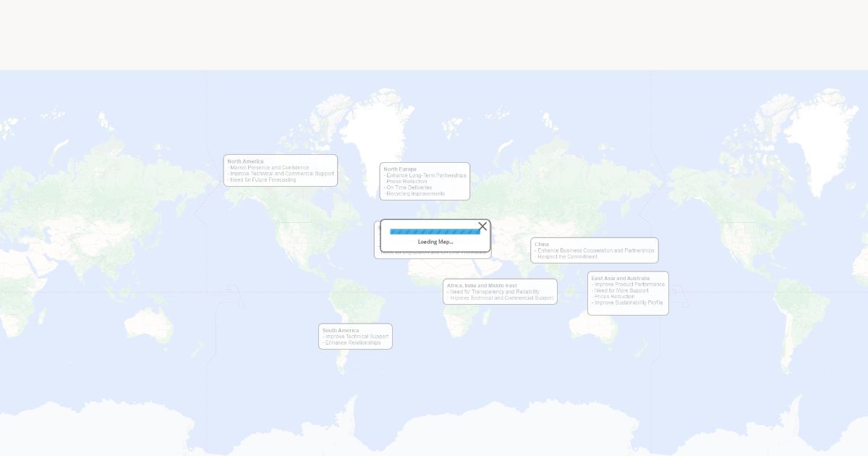Viewport: 868px width, 456px height.
Task: Click the 'Loading Map...' status text
Action: 435,242
